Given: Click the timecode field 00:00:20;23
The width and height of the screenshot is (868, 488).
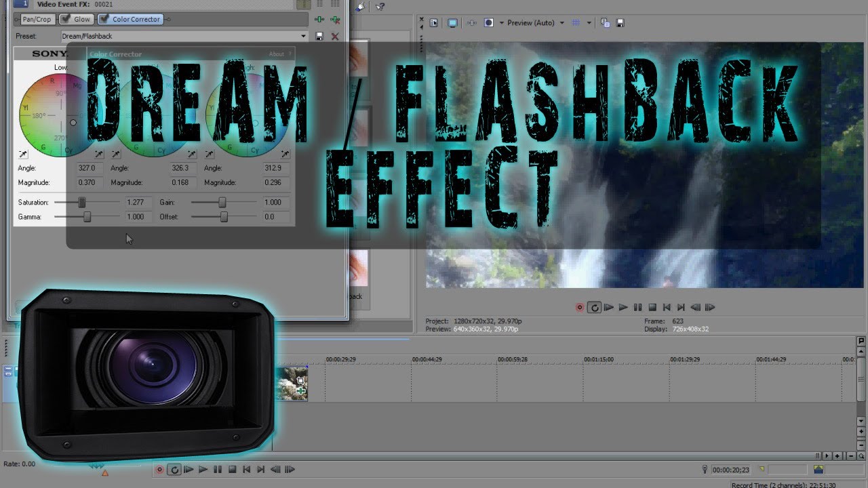Looking at the screenshot, I should click(x=731, y=469).
